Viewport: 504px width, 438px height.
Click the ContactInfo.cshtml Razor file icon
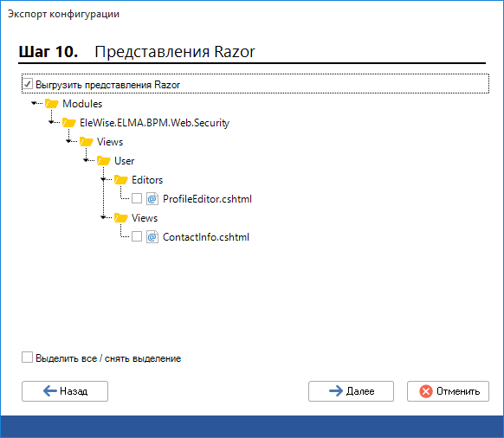[x=152, y=237]
